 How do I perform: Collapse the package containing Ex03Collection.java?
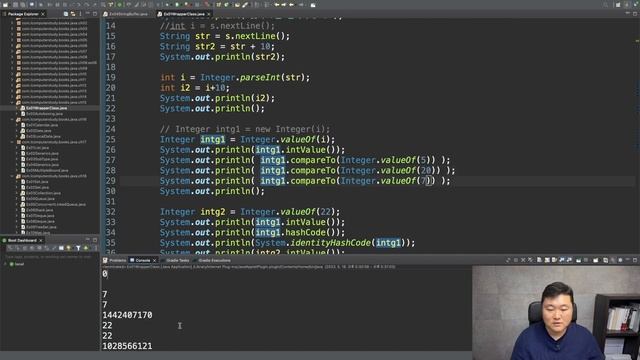13,176
